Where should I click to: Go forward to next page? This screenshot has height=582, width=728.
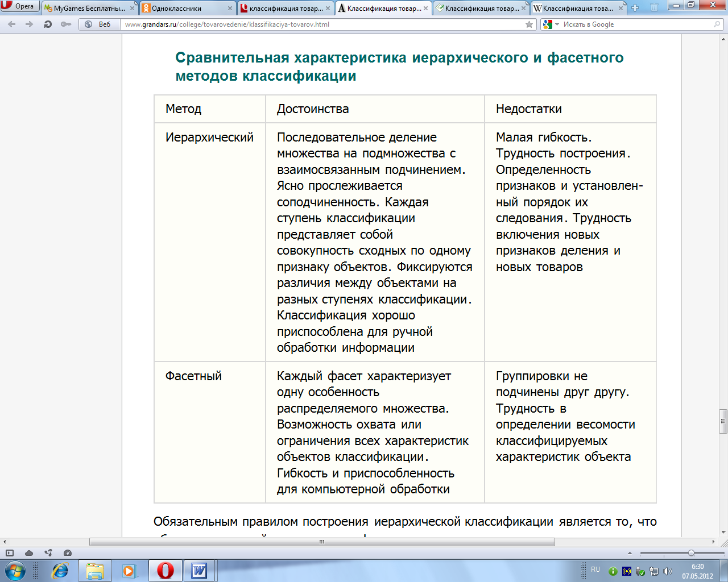30,24
